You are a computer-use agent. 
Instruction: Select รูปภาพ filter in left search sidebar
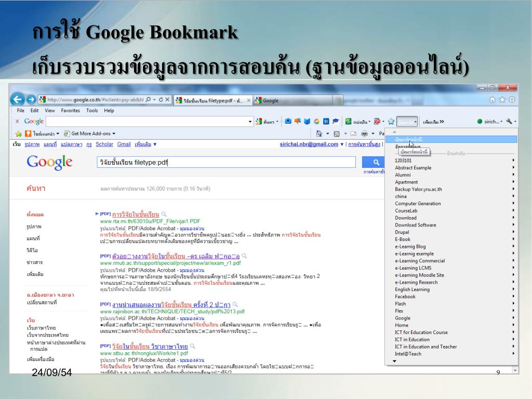coord(34,227)
